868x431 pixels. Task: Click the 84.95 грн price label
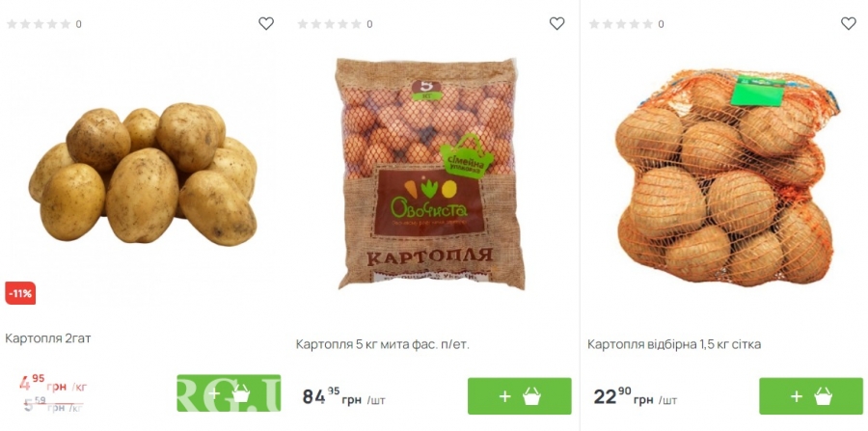point(343,396)
